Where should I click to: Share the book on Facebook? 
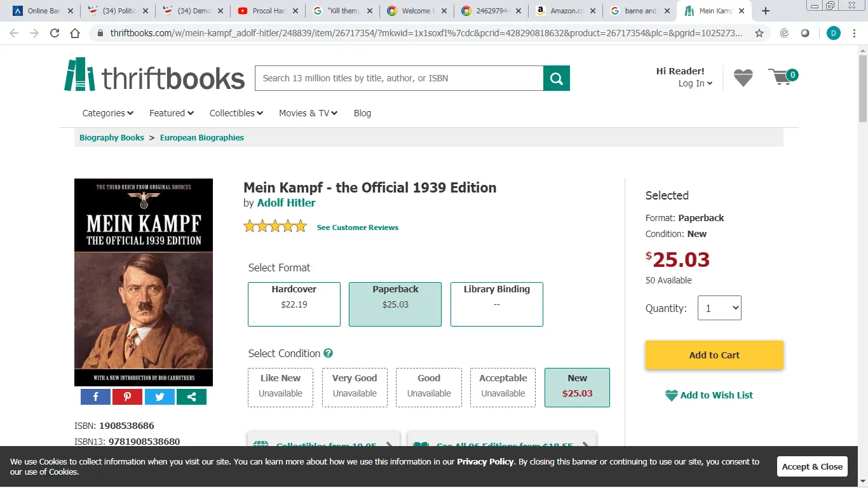pyautogui.click(x=96, y=396)
